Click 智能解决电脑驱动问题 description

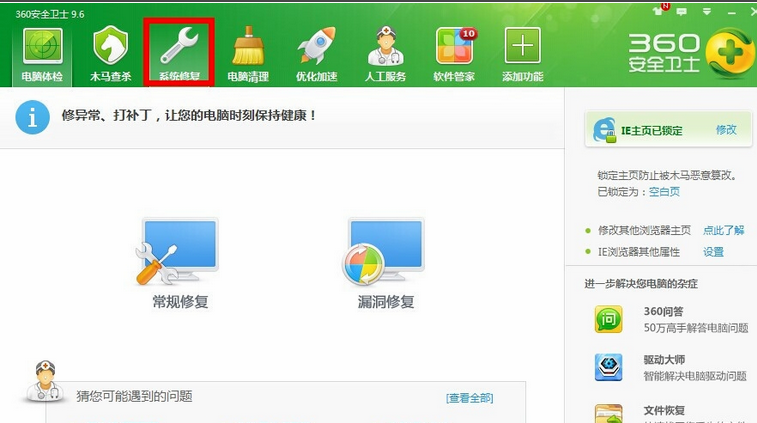695,376
